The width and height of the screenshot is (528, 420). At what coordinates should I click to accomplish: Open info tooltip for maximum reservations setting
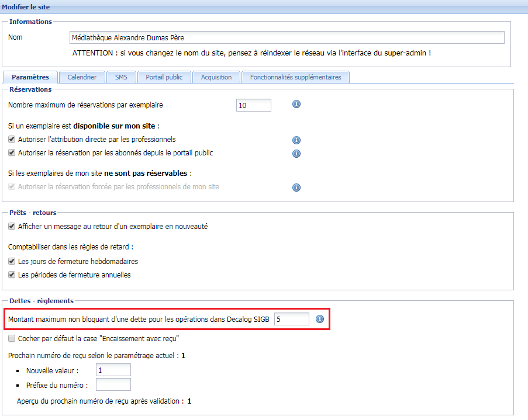296,105
